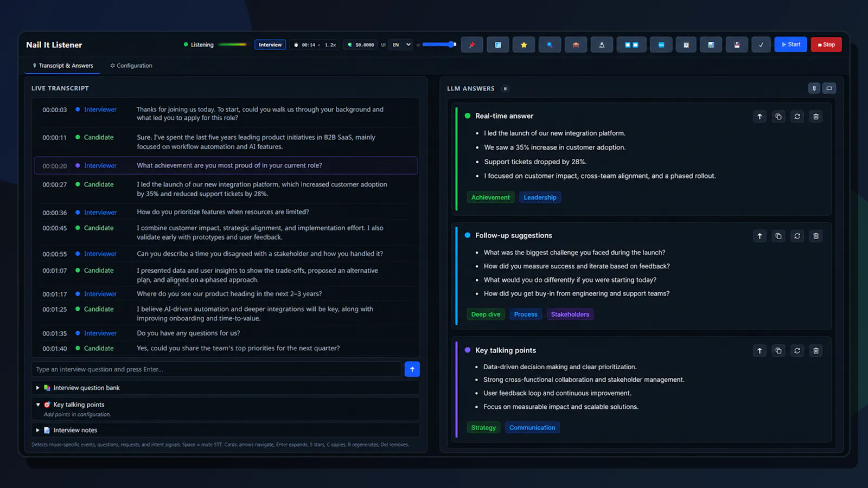Click the Candidate reply at 00:01:07
Image resolution: width=868 pixels, height=488 pixels.
[226, 275]
